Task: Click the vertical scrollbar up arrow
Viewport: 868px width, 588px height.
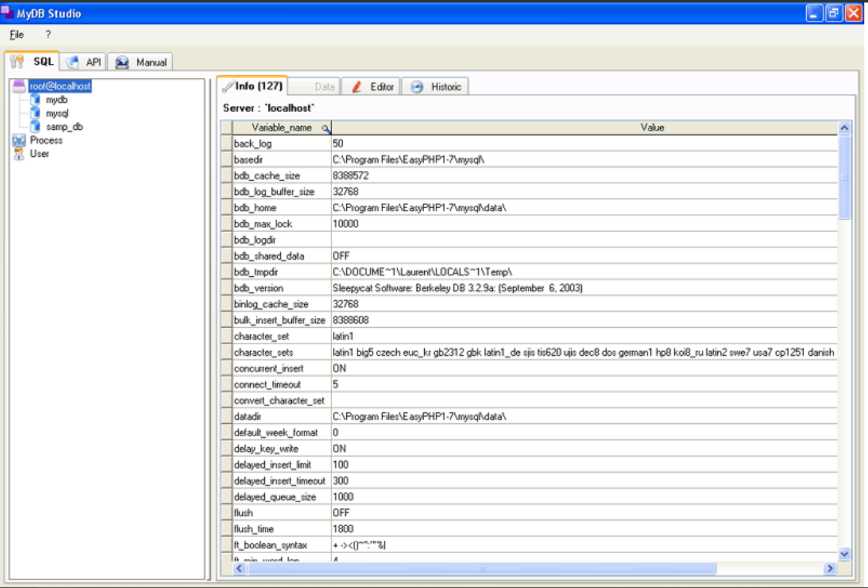Action: [x=844, y=128]
